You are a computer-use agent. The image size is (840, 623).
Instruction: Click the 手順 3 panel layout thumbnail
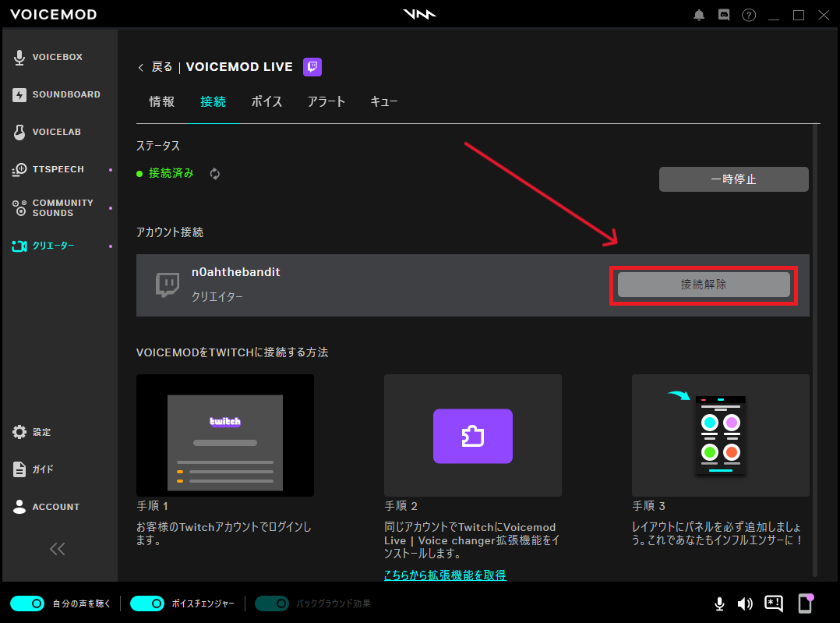point(721,435)
